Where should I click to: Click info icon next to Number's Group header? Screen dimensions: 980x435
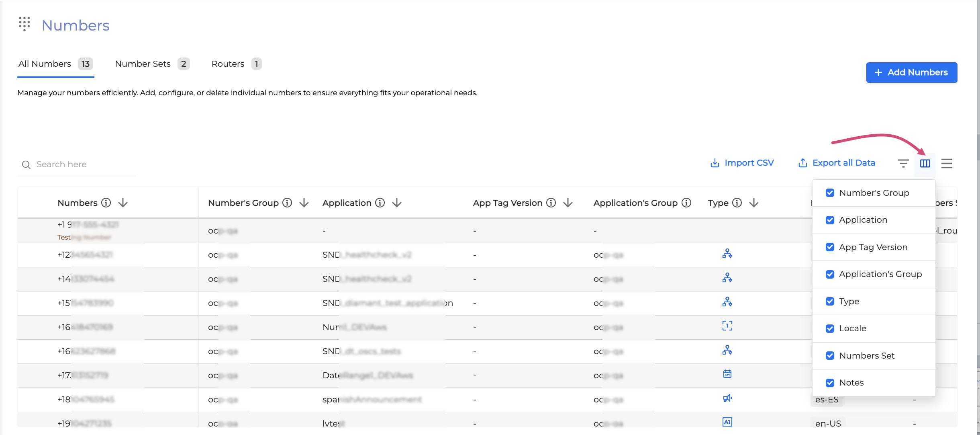tap(287, 203)
